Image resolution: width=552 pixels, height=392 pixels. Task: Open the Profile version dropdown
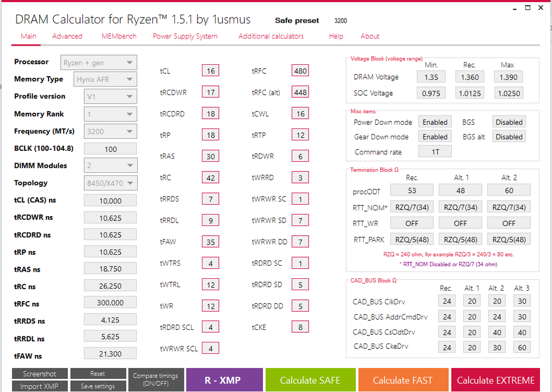point(111,96)
